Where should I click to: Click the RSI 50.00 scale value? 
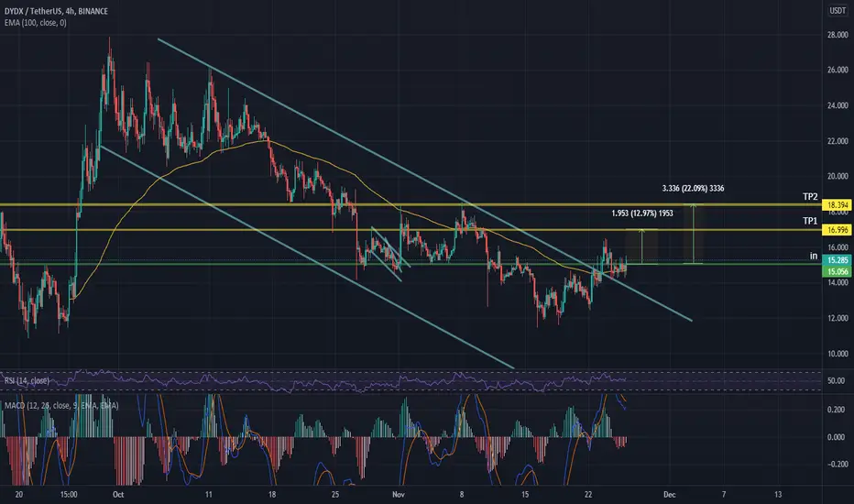(x=836, y=381)
